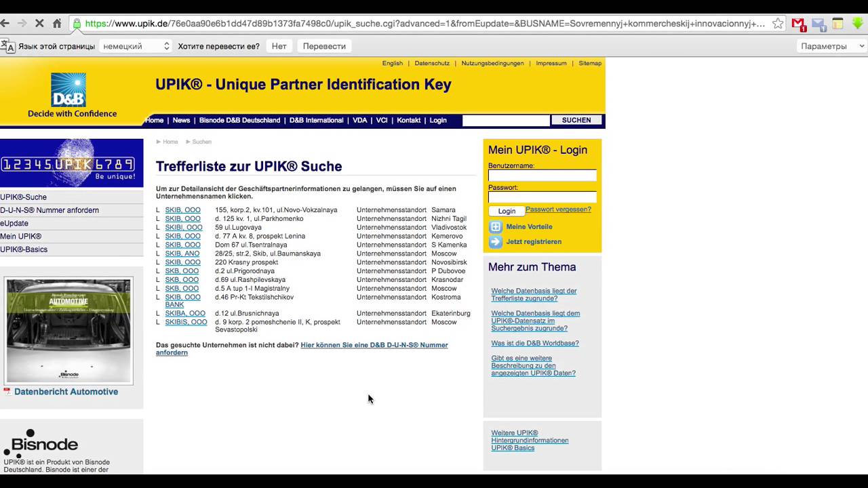Click the Login button in the login box
The height and width of the screenshot is (488, 868).
[507, 211]
